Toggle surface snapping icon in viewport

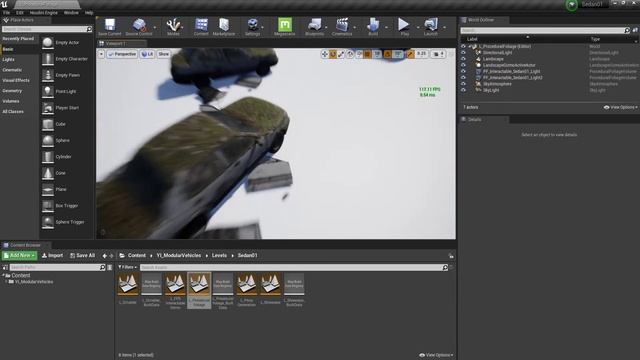359,54
